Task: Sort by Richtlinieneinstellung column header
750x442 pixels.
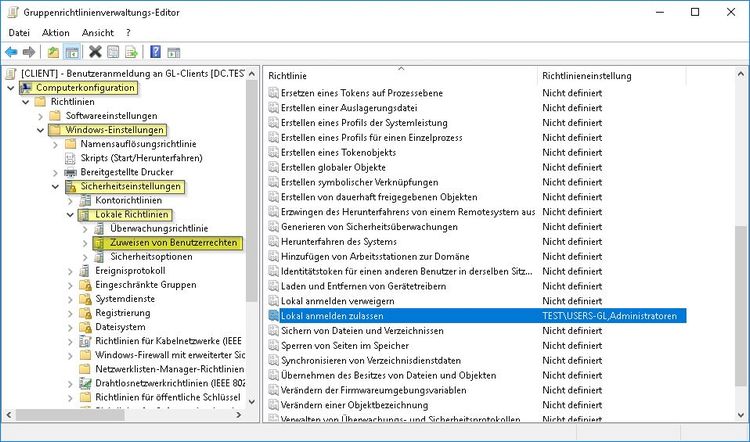Action: 612,76
